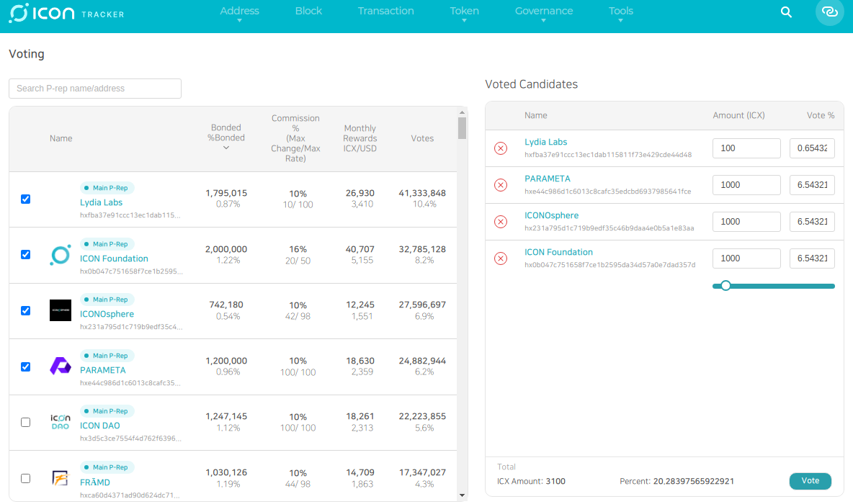Click the ICON Tracker logo
This screenshot has height=504, width=853.
tap(66, 13)
